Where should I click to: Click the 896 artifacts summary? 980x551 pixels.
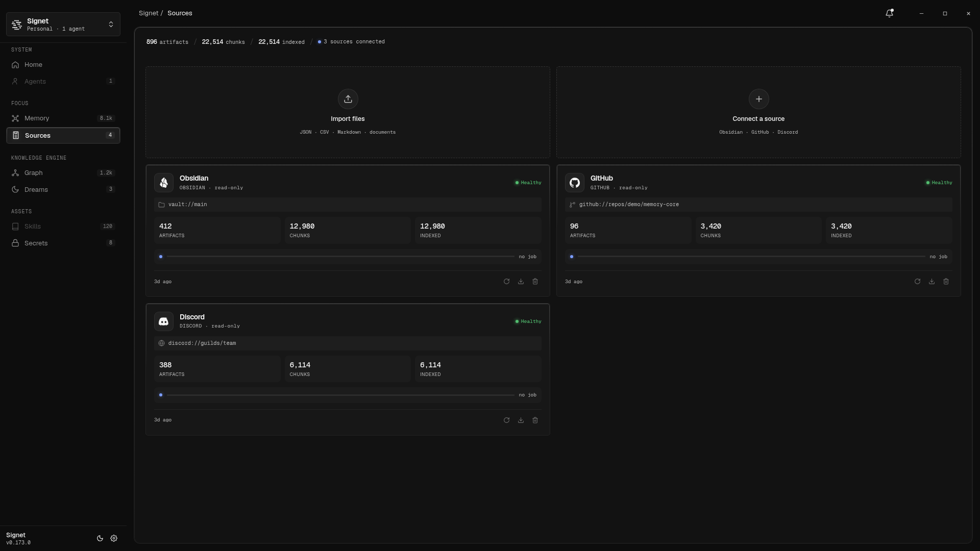(167, 42)
